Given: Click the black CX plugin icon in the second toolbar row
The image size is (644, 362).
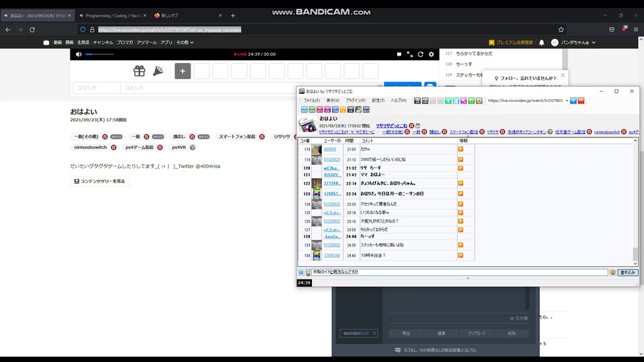Looking at the screenshot, I should (350, 109).
